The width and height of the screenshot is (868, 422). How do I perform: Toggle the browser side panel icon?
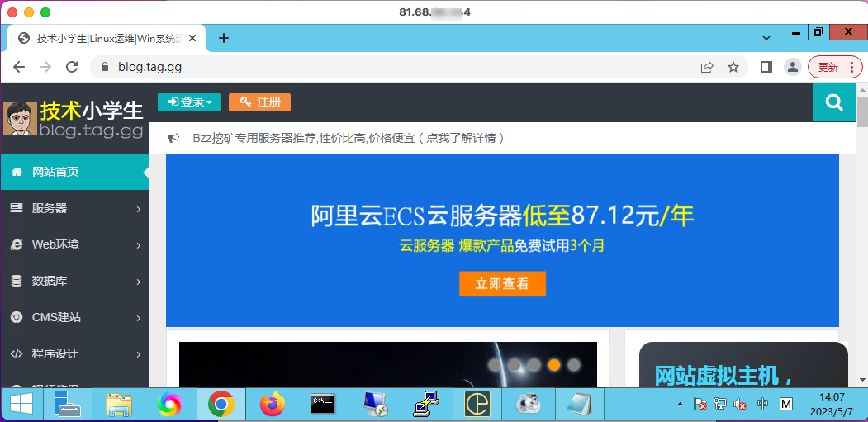pyautogui.click(x=766, y=67)
